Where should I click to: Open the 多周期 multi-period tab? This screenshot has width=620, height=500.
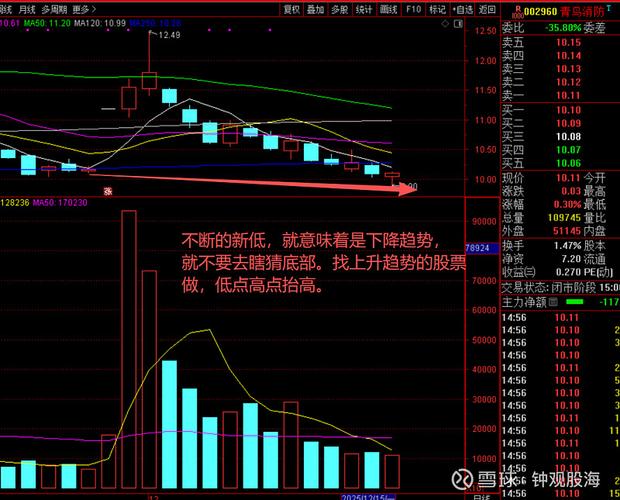tap(54, 9)
